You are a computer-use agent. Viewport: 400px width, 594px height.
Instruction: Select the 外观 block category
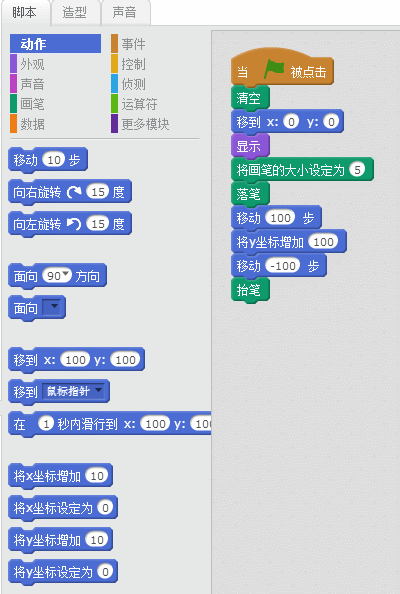pos(32,64)
